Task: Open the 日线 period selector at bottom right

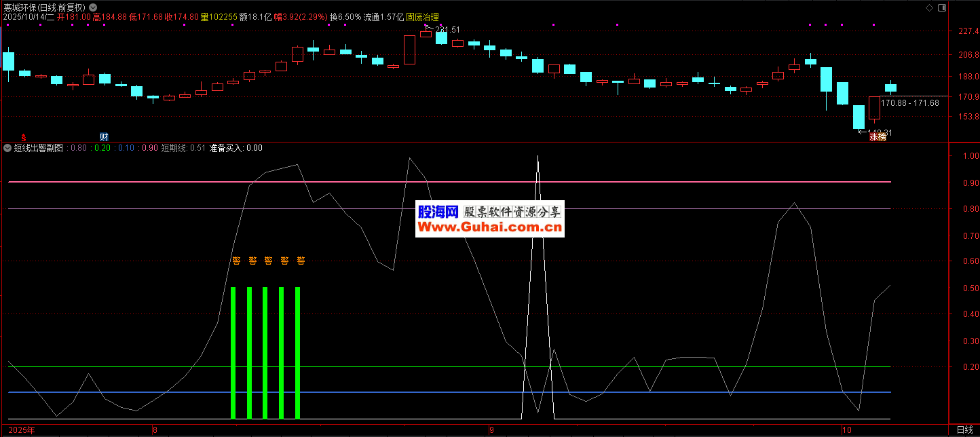Action: coord(964,430)
